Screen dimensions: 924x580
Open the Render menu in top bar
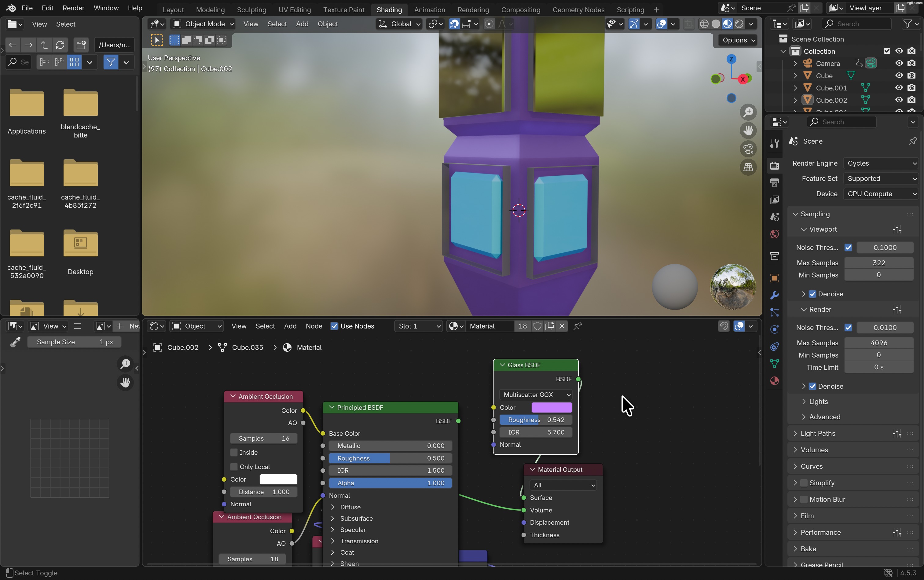[x=73, y=8]
